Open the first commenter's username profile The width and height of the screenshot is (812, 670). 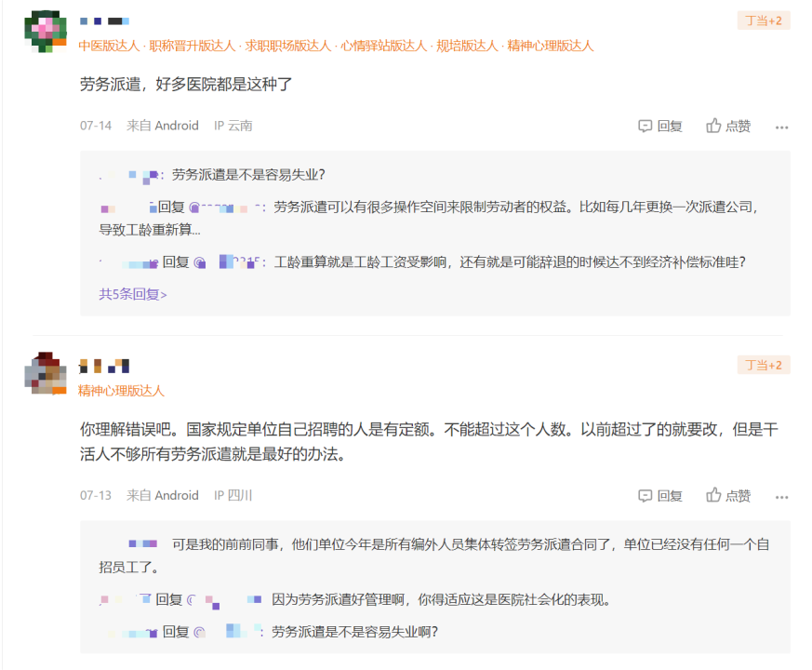(x=104, y=20)
